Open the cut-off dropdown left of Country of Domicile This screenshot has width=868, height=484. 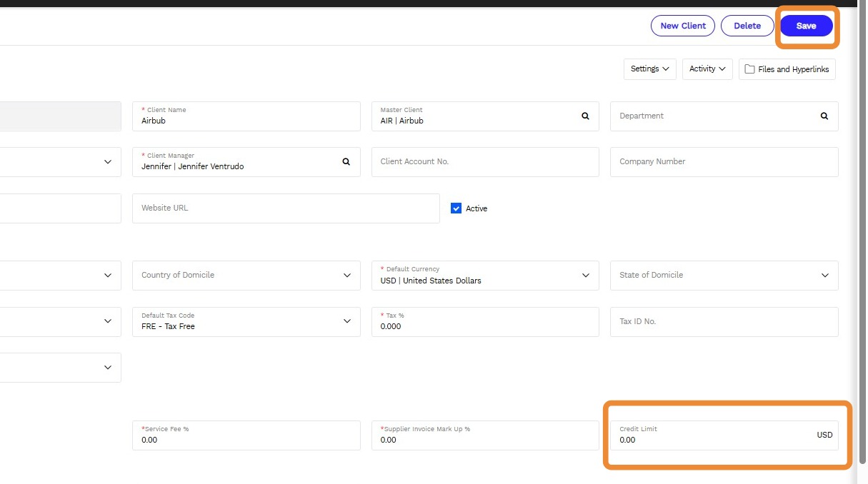(x=108, y=276)
